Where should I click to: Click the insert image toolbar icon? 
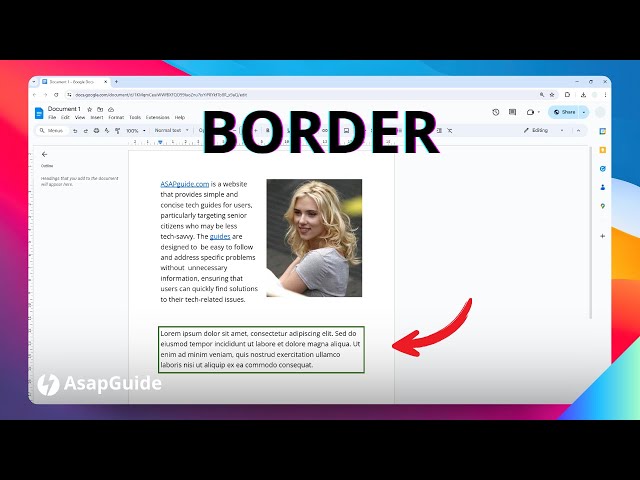[346, 131]
